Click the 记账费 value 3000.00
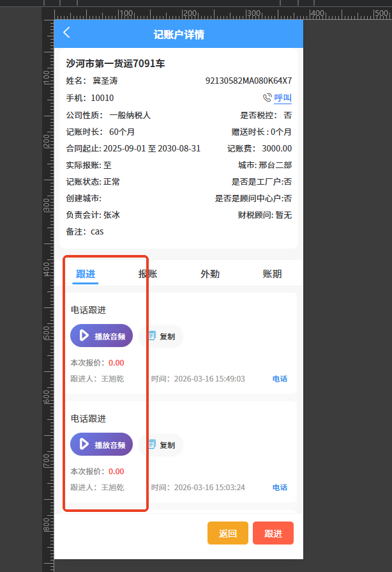 [277, 148]
